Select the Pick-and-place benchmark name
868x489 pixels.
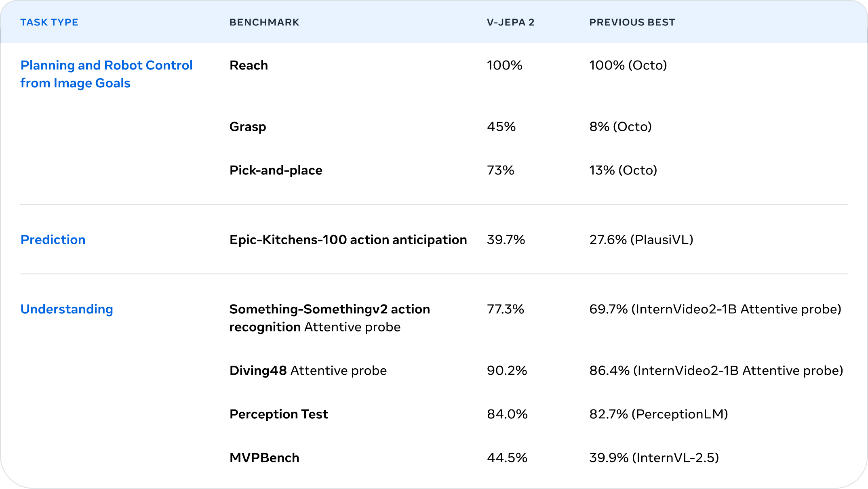coord(276,170)
